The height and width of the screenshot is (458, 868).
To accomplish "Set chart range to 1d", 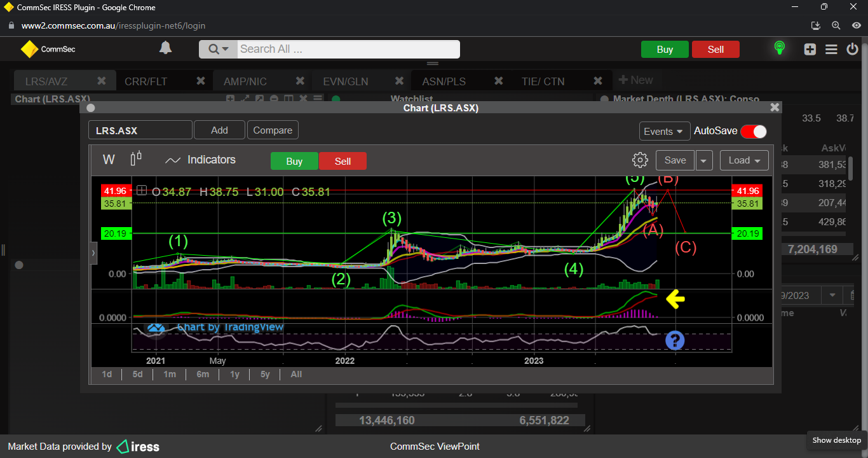I will 107,374.
